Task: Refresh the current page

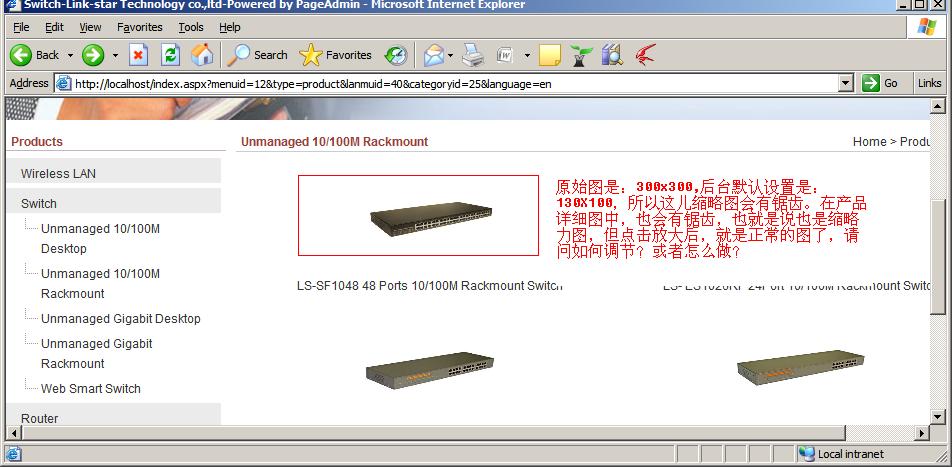Action: [x=170, y=55]
